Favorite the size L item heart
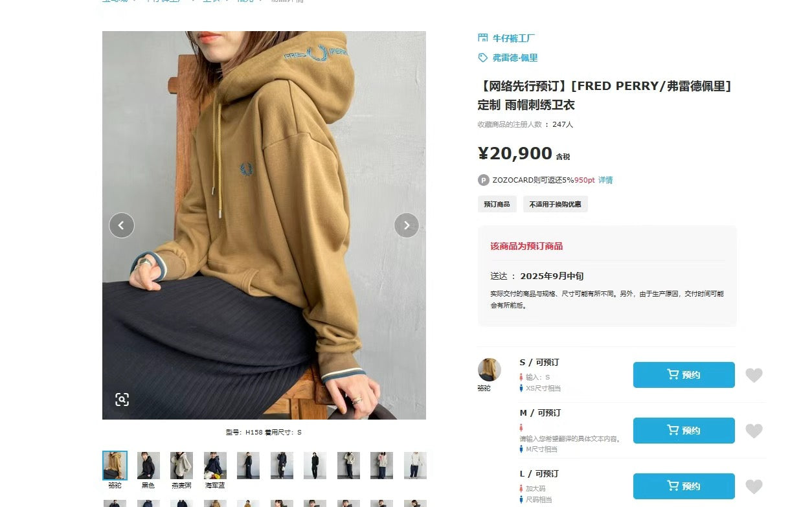This screenshot has width=812, height=507. [x=754, y=486]
